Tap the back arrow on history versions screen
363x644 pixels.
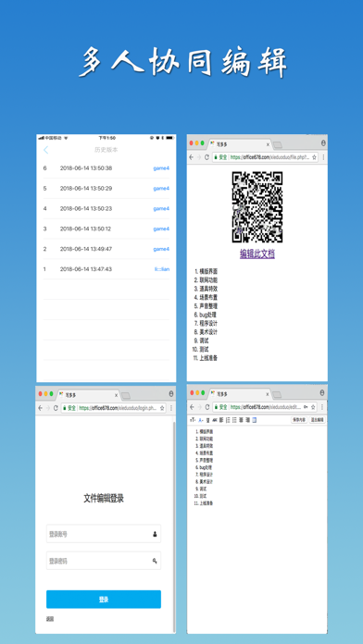point(46,150)
